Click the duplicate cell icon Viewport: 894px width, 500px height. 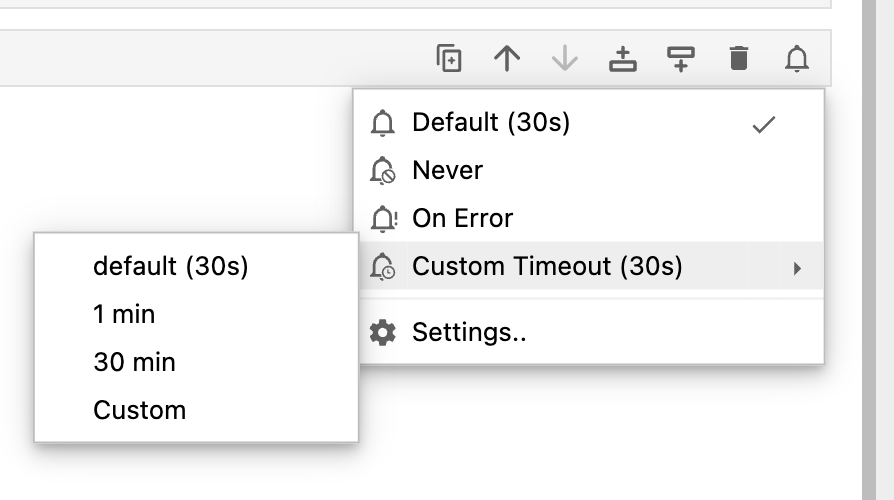coord(449,59)
